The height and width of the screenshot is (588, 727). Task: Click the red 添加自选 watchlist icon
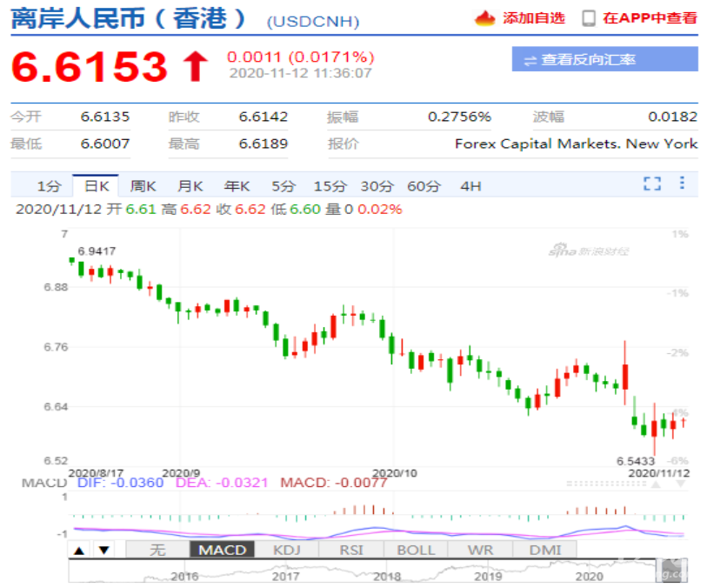point(485,18)
